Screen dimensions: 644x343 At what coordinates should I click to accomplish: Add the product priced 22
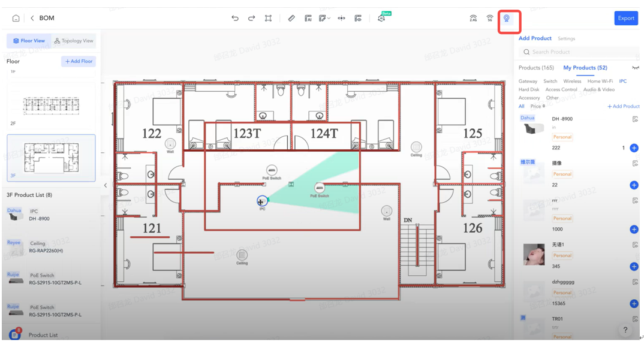(634, 185)
